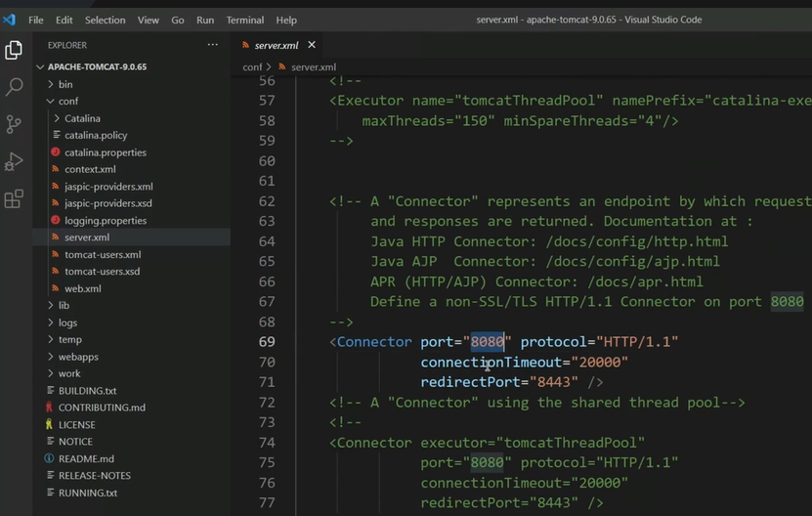Click the CONTRIBUTING.md file icon
Screen dimensions: 812x516
[x=49, y=408]
